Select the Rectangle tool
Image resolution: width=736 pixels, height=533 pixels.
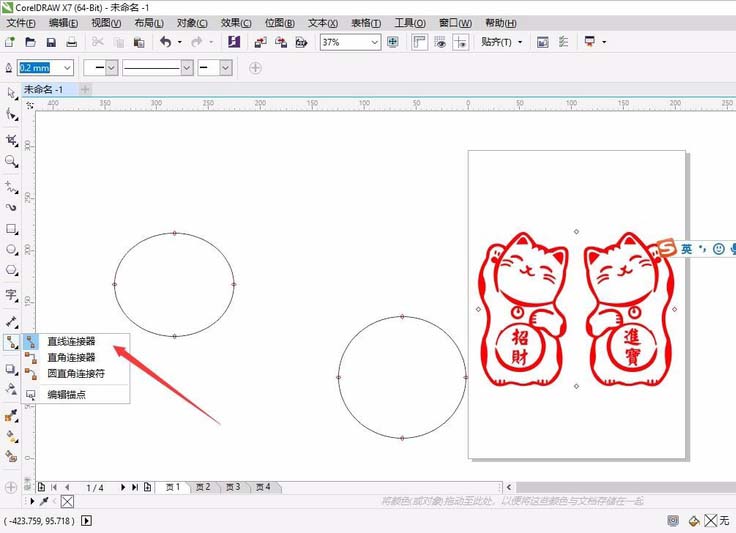pos(11,229)
